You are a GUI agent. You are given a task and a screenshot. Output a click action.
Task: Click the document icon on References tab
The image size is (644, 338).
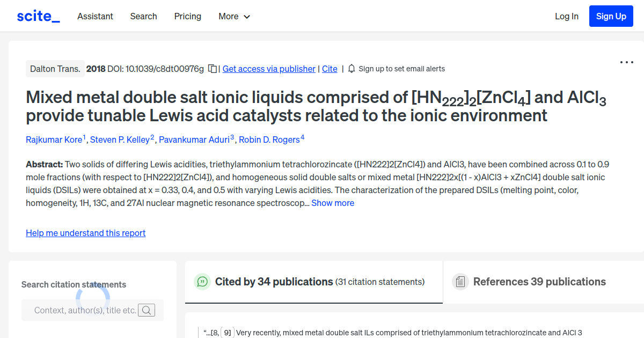[x=460, y=281]
